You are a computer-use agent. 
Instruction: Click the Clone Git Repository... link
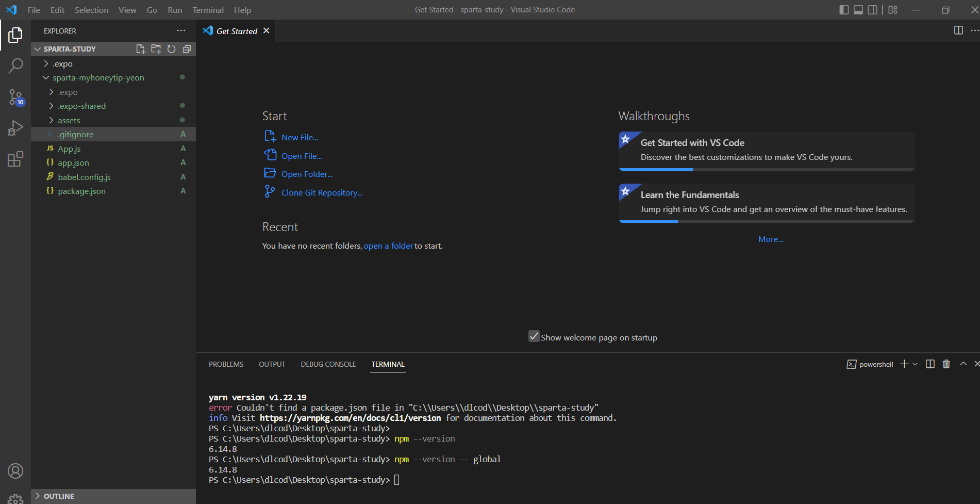pyautogui.click(x=322, y=193)
